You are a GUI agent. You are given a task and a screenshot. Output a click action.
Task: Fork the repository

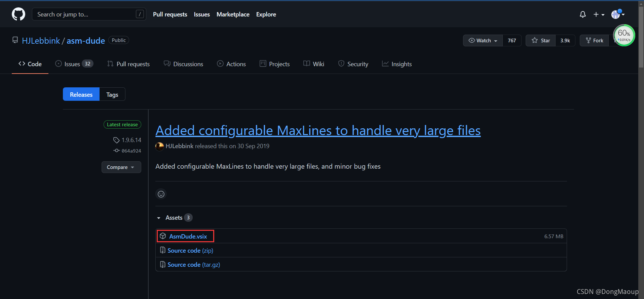tap(594, 40)
